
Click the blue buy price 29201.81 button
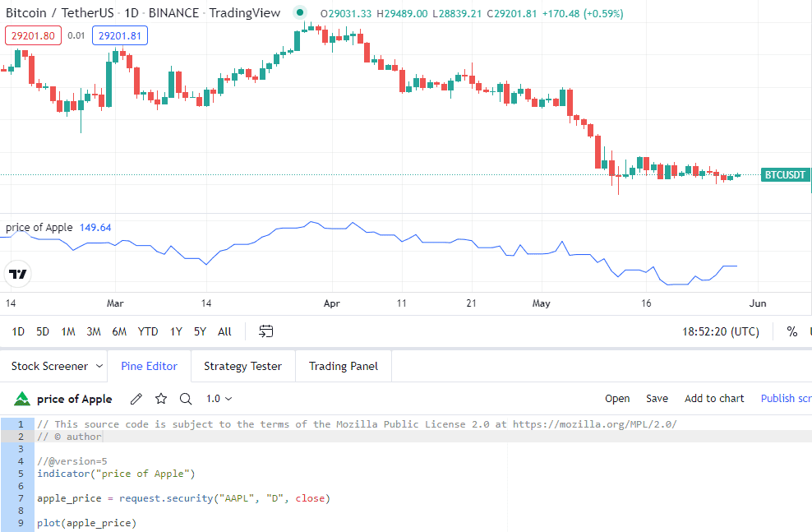point(120,35)
